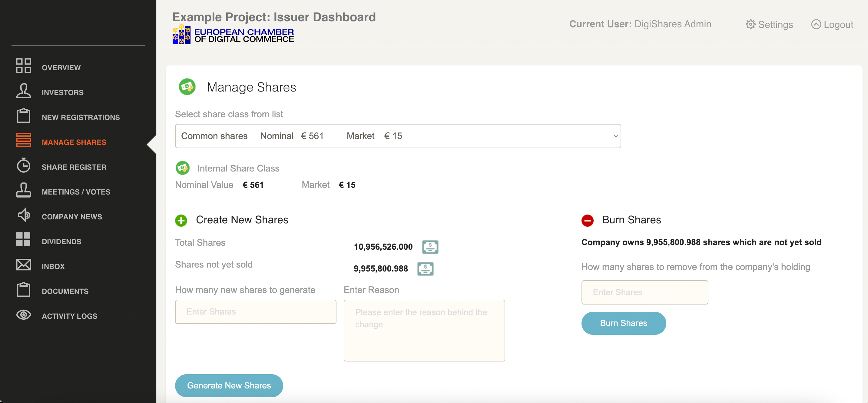
Task: Click the Internal Share Class label
Action: (238, 168)
